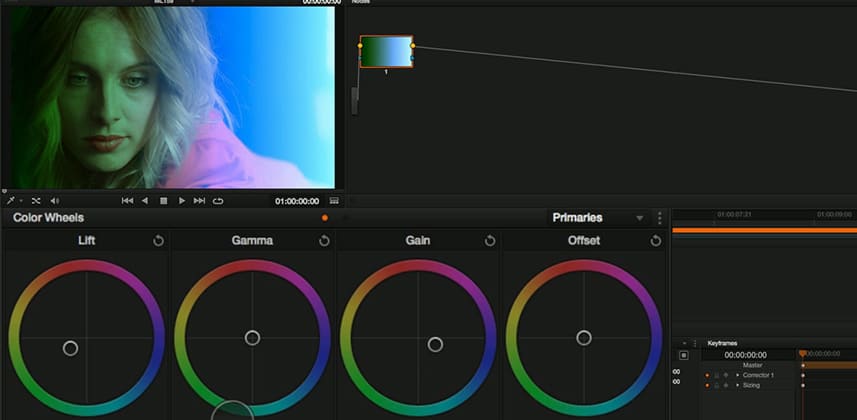The image size is (857, 420).
Task: Click the viewer timecode 01:00:00:00 field
Action: pos(297,201)
